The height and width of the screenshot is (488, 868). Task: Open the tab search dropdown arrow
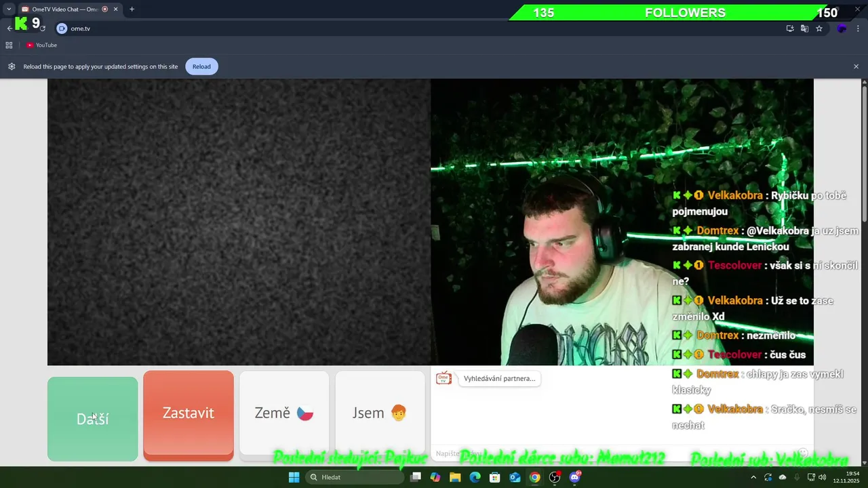9,9
